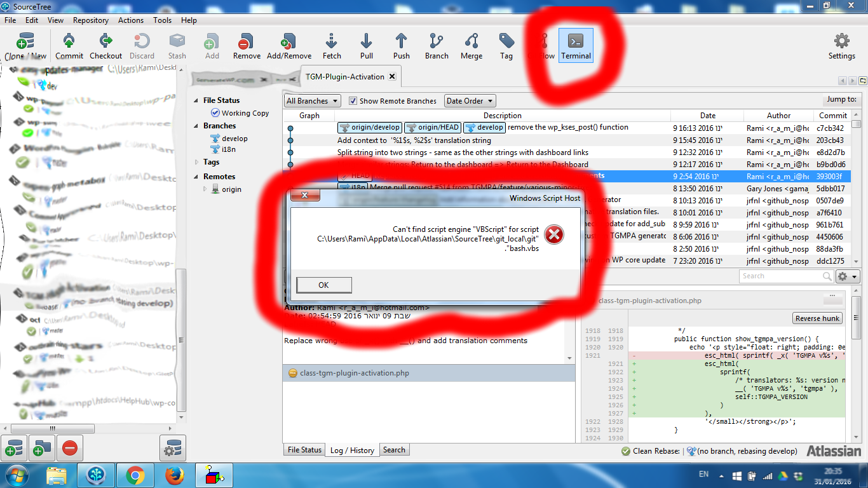
Task: Open the Tools menu
Action: [x=162, y=20]
